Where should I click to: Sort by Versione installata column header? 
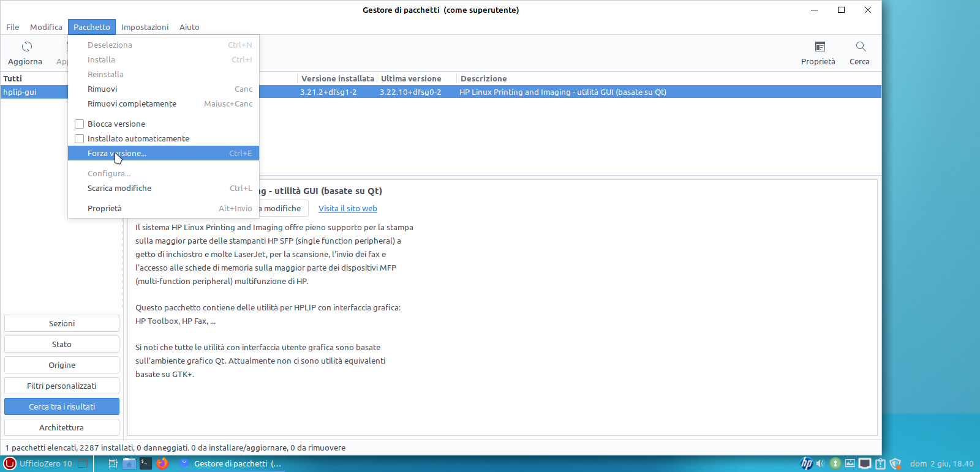point(337,78)
